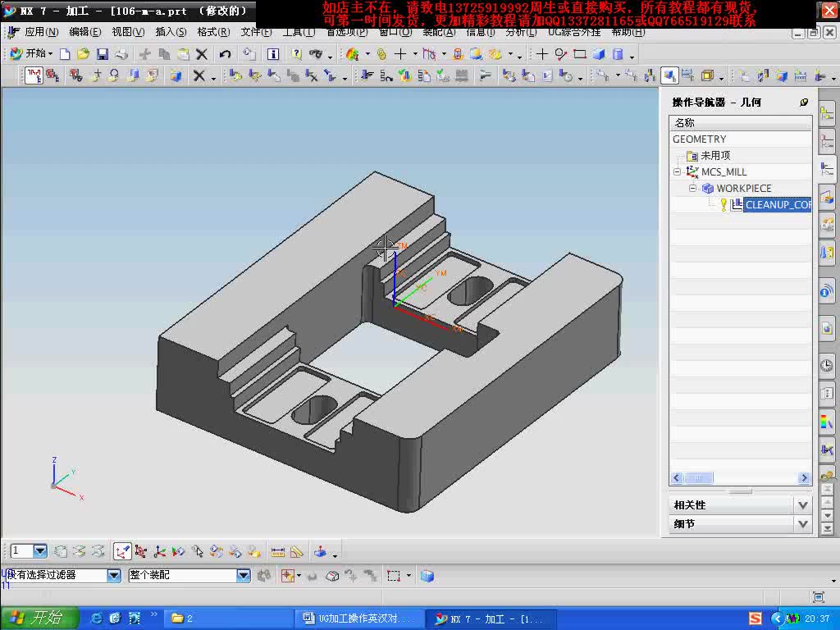Image resolution: width=840 pixels, height=630 pixels.
Task: Open the work layer number dropdown
Action: point(40,550)
